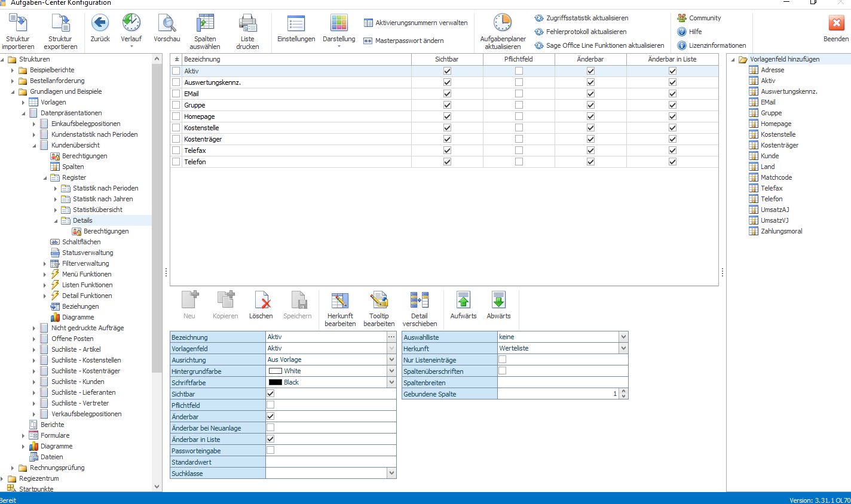This screenshot has height=504, width=851.
Task: Click the Spalten auswählen icon
Action: coord(205,23)
